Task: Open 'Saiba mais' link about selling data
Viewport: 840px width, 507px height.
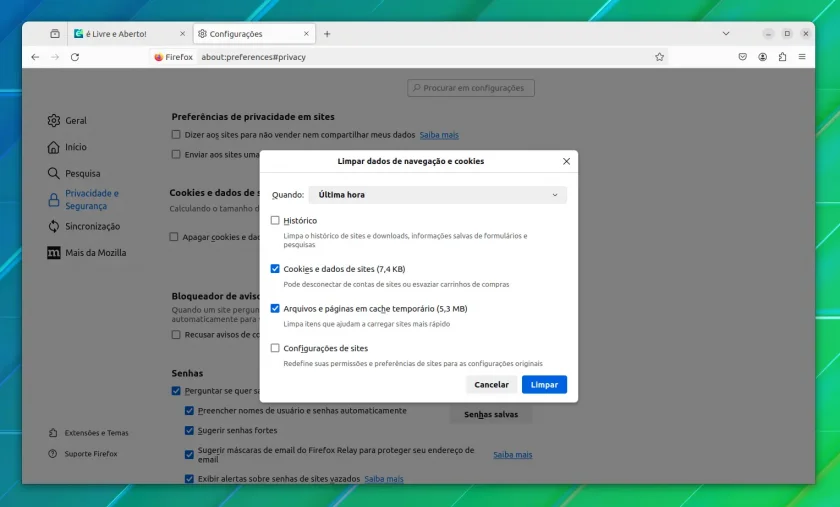Action: pyautogui.click(x=439, y=135)
